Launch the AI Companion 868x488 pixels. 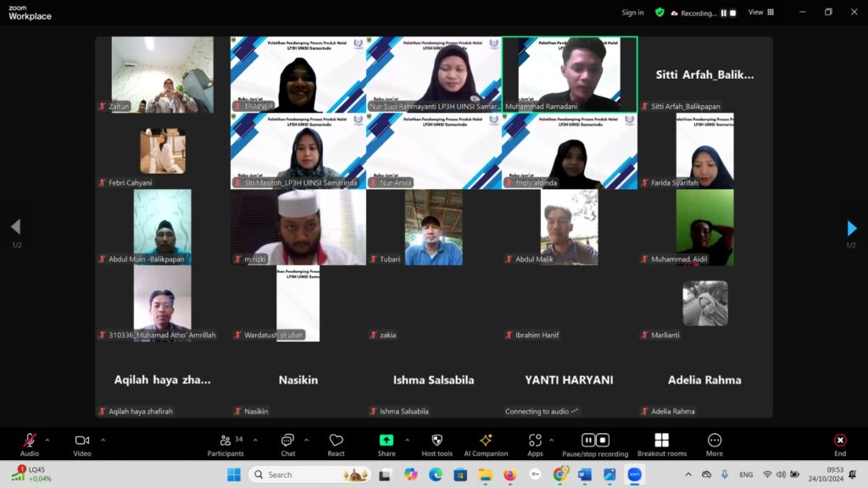(486, 441)
